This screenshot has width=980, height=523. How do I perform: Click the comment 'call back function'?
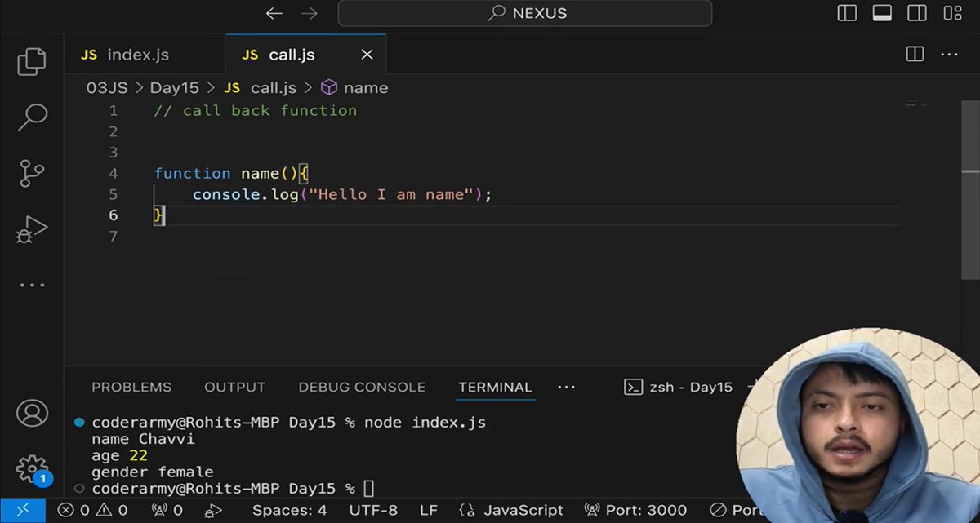269,110
